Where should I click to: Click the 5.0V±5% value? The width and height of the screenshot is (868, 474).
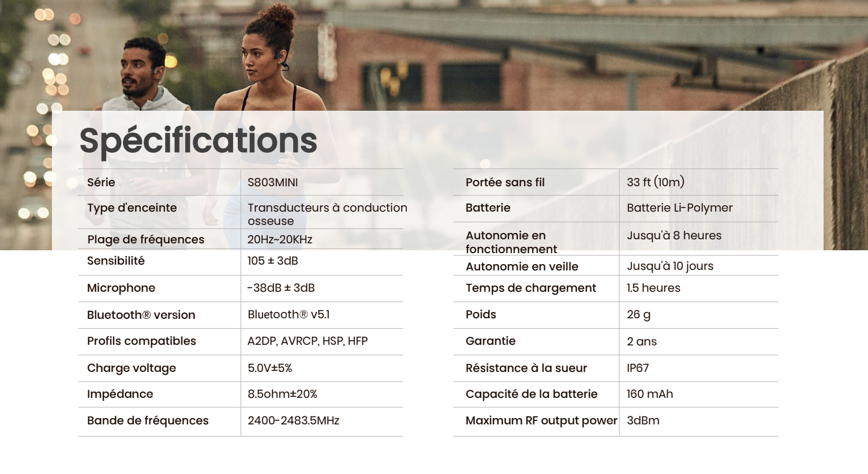(x=270, y=368)
